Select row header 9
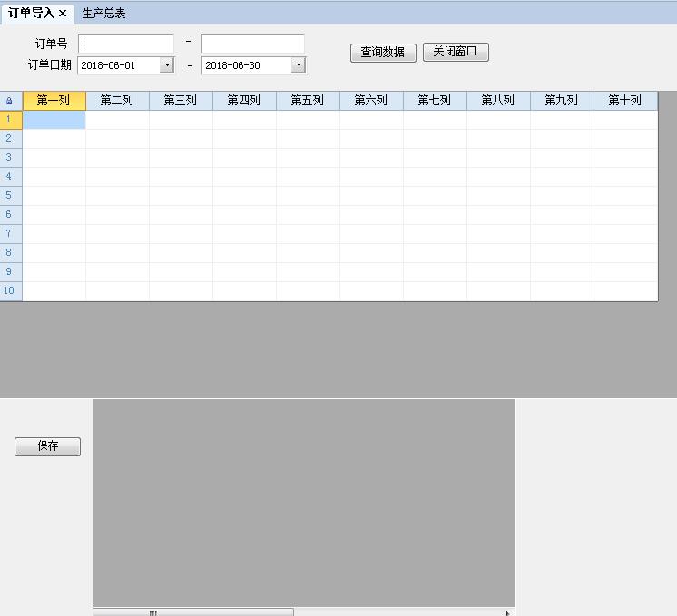The height and width of the screenshot is (616, 677). [x=11, y=271]
